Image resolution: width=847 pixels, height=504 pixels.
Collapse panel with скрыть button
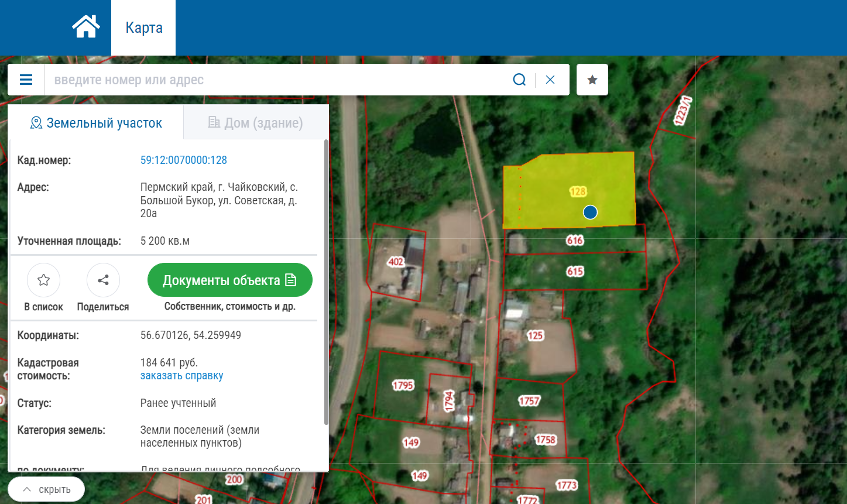coord(46,489)
